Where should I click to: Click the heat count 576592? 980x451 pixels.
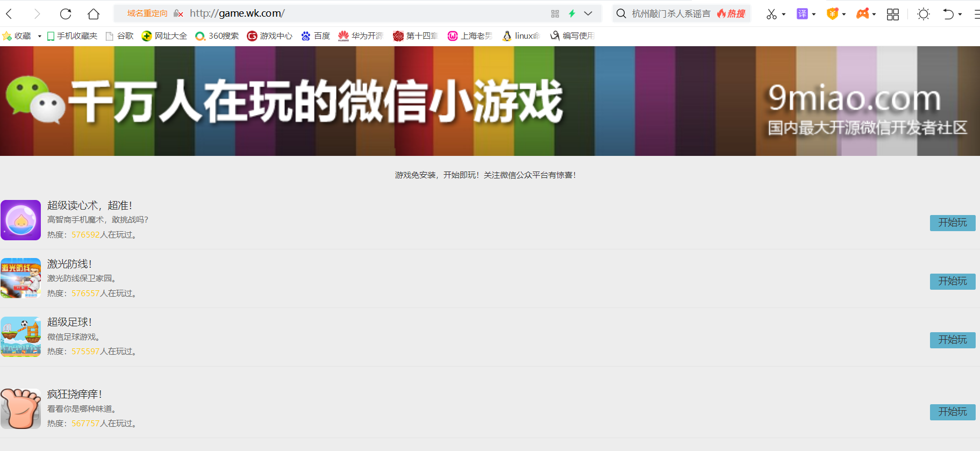pyautogui.click(x=85, y=235)
